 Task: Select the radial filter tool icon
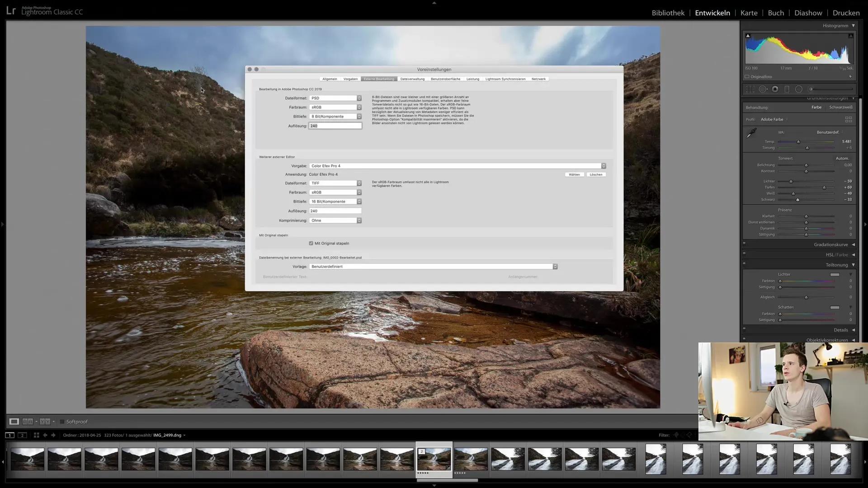click(798, 89)
